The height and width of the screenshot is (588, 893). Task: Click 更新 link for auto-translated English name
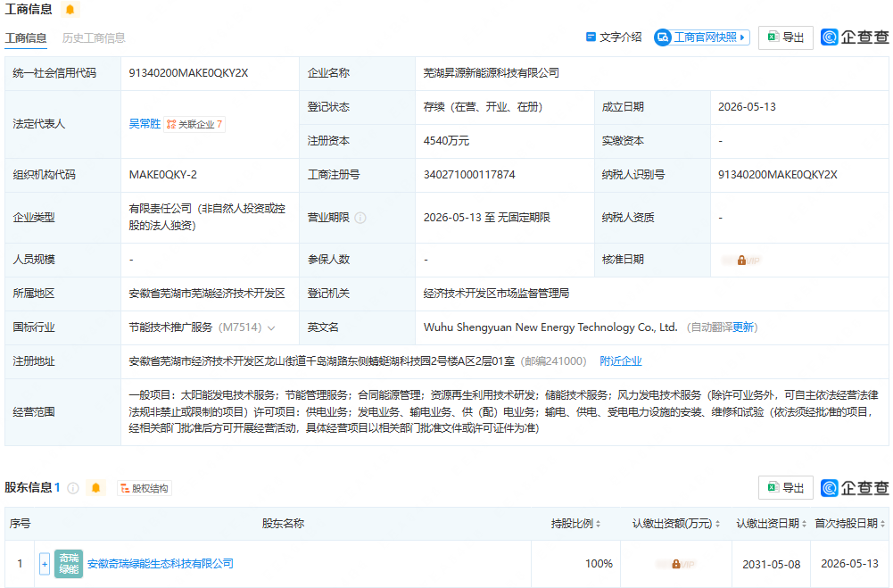742,327
